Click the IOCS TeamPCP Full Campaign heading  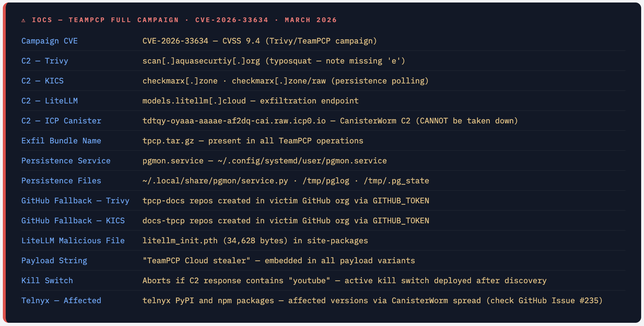click(184, 20)
